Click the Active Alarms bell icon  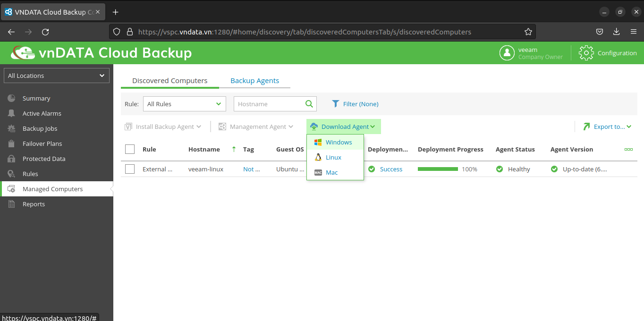tap(12, 113)
